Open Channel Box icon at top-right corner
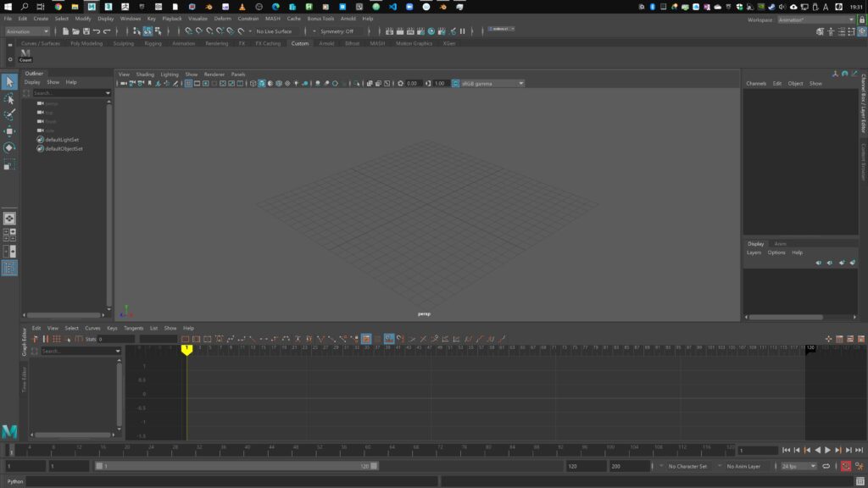 [862, 31]
